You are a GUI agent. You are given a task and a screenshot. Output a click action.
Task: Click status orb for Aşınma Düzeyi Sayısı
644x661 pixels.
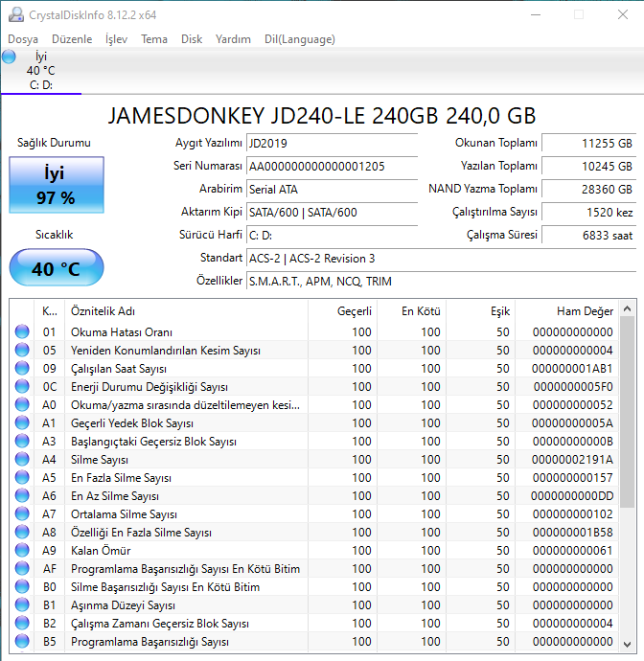[x=22, y=604]
